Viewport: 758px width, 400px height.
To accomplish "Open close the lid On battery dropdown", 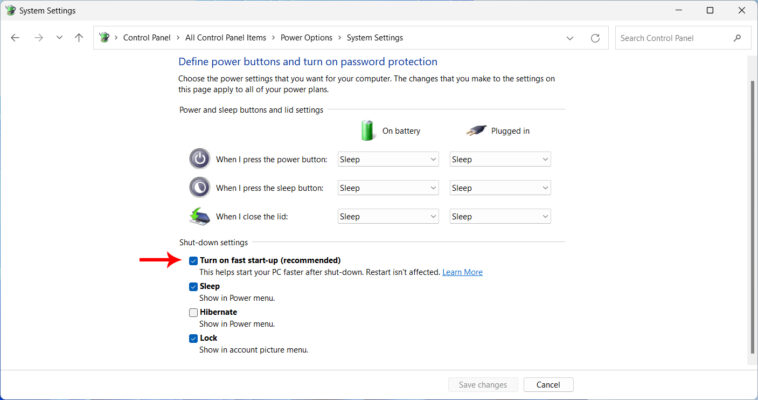I will tap(387, 216).
